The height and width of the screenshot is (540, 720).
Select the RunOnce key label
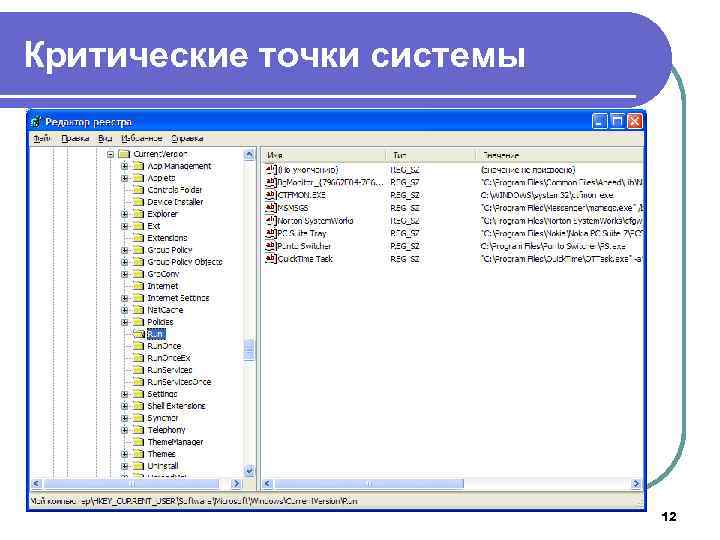[164, 346]
